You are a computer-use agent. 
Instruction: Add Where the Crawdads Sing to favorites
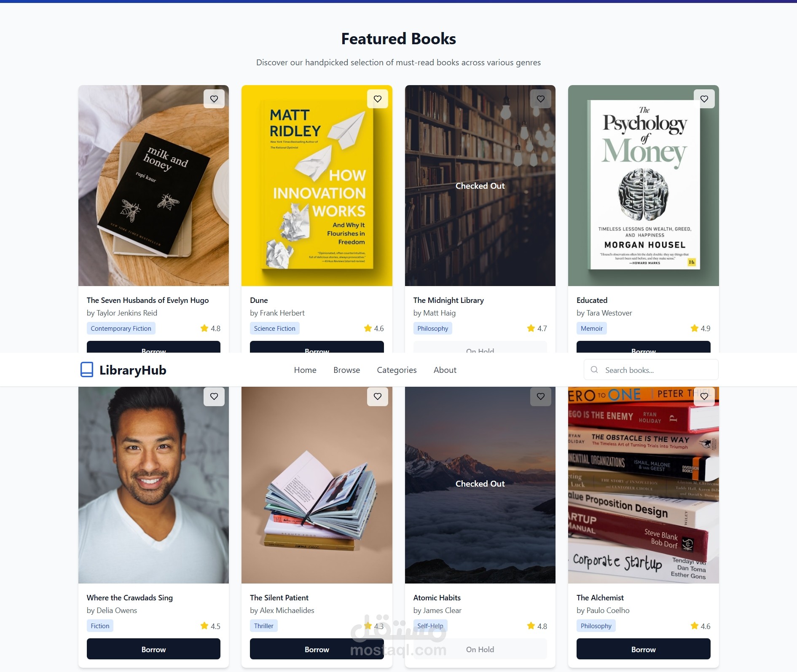point(214,396)
